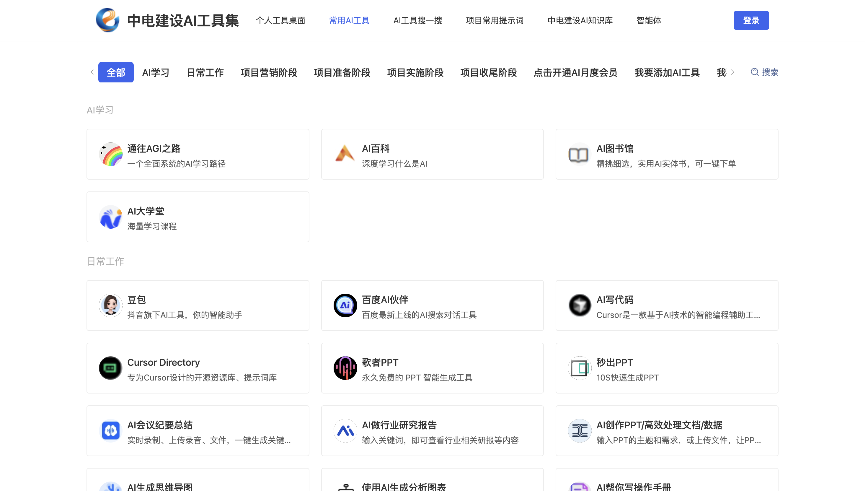Switch to the 日常工作 category tab
868x491 pixels.
pyautogui.click(x=206, y=73)
